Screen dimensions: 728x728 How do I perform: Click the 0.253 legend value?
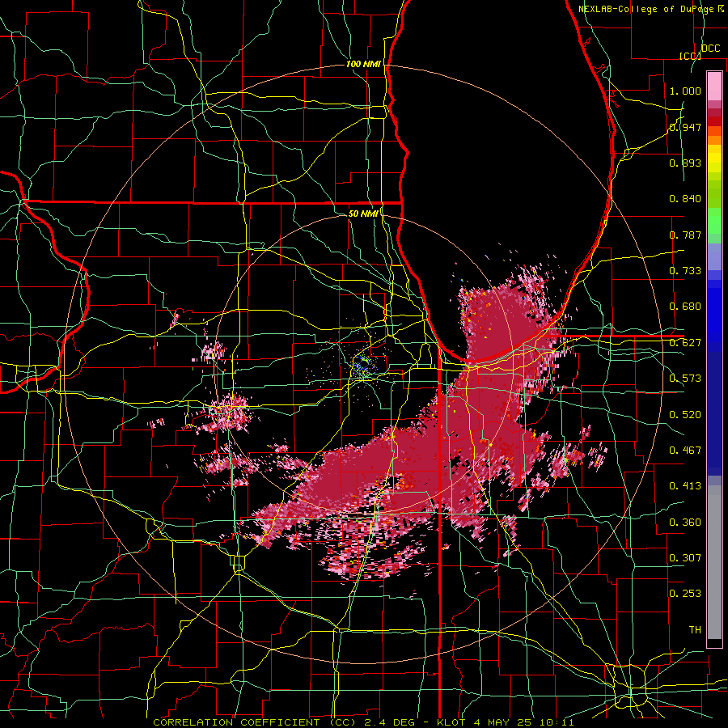[685, 594]
